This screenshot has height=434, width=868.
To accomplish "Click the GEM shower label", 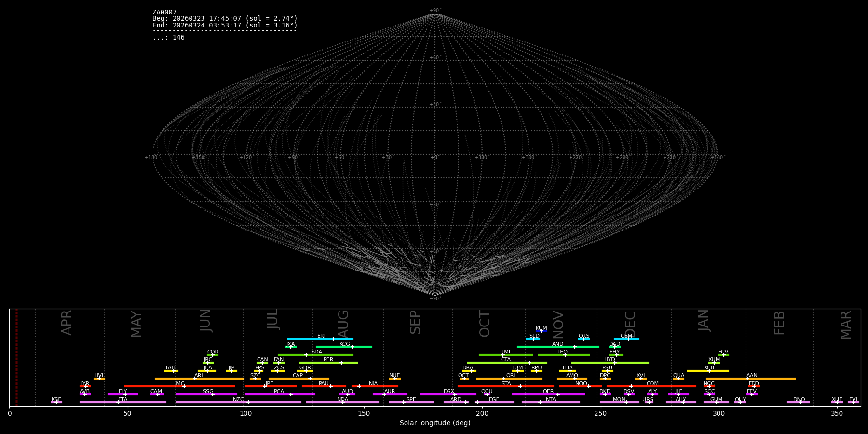I will 626,336.
